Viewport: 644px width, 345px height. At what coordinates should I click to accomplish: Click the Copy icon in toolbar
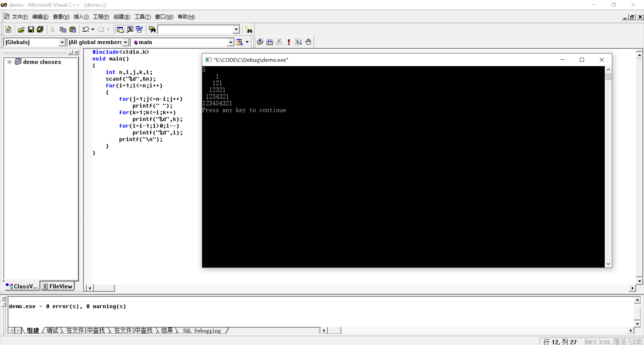click(x=63, y=30)
